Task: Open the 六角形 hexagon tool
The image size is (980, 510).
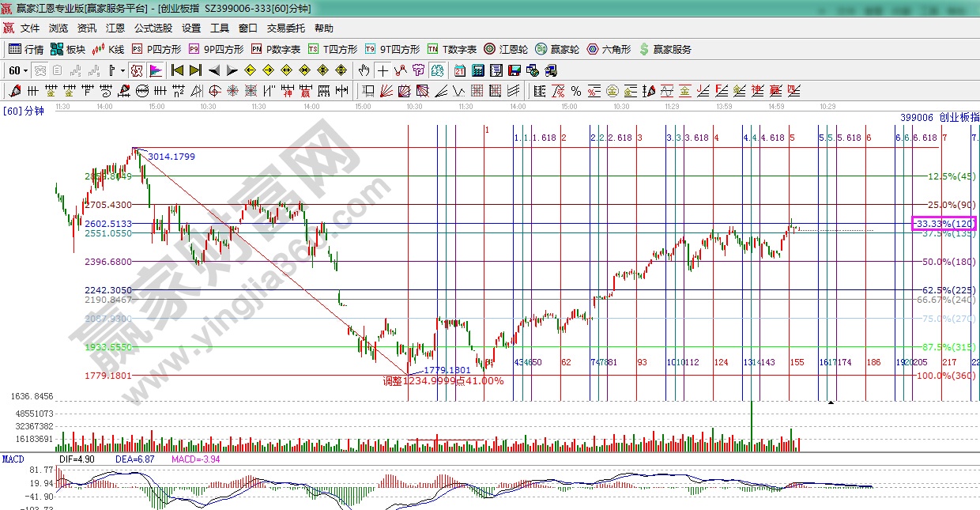Action: (x=608, y=49)
